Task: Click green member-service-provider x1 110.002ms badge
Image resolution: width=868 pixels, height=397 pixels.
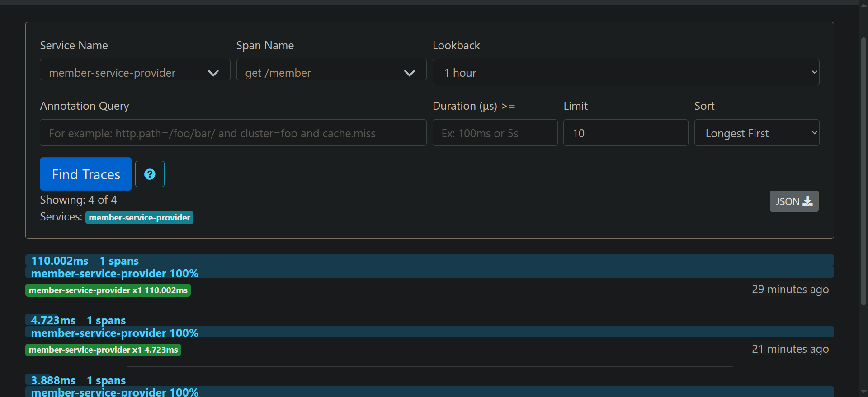Action: 108,290
